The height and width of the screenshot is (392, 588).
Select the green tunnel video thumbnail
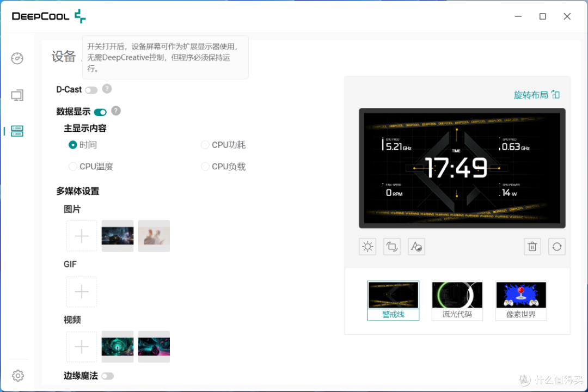(x=118, y=347)
